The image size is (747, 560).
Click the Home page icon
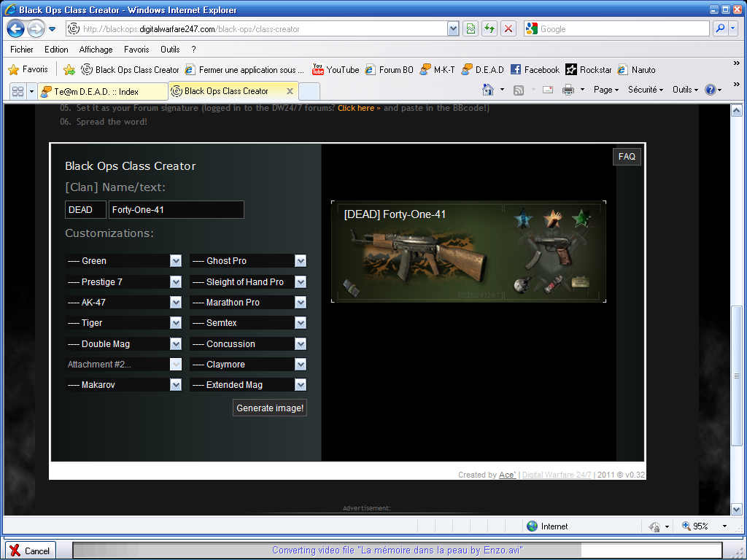tap(488, 90)
